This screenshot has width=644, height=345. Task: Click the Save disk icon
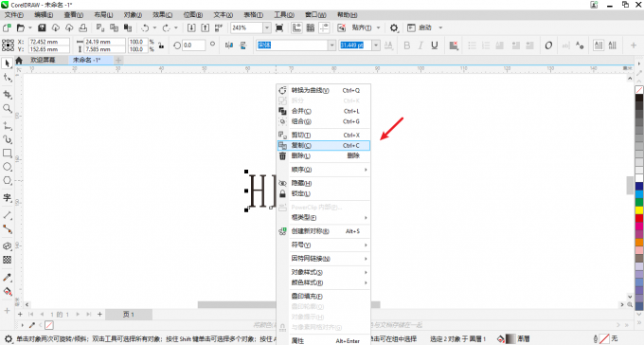[x=42, y=27]
